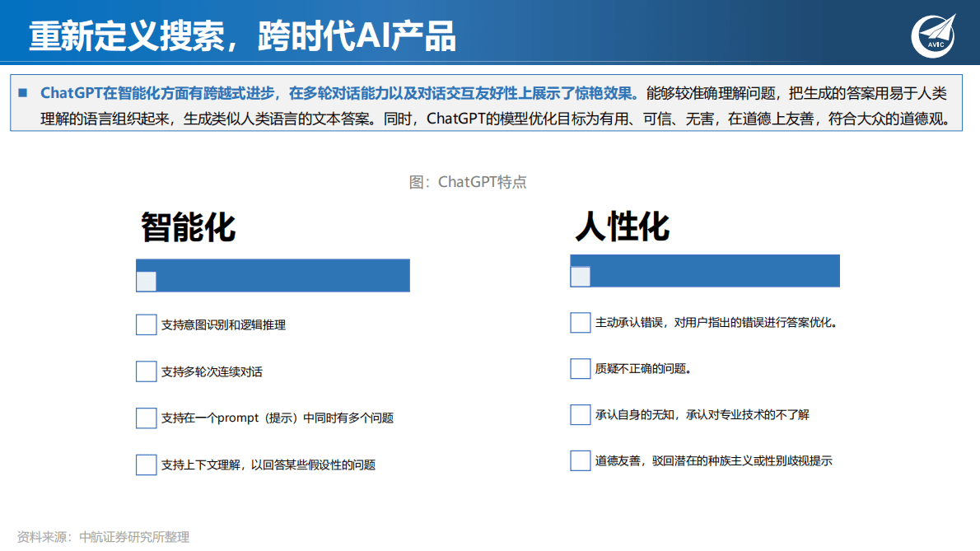Check the 承认自身的无知 checkbox

579,414
